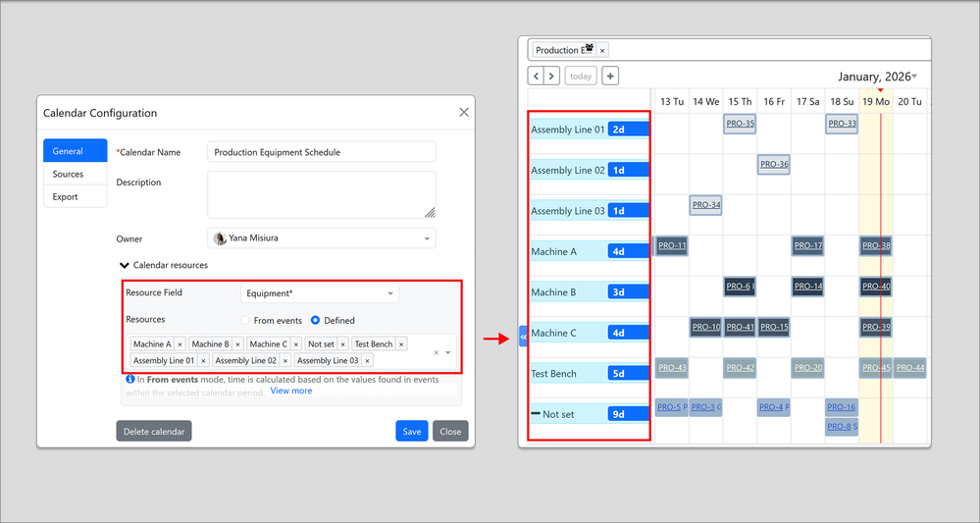Collapse the Calendar resources section

164,265
